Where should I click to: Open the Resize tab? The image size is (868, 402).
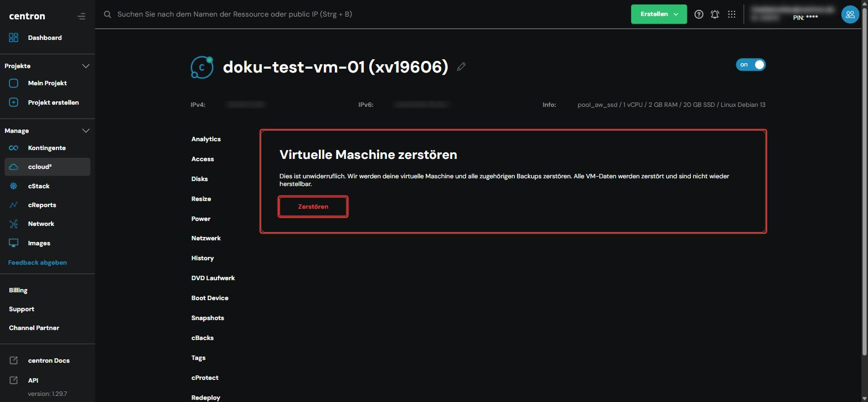[201, 199]
